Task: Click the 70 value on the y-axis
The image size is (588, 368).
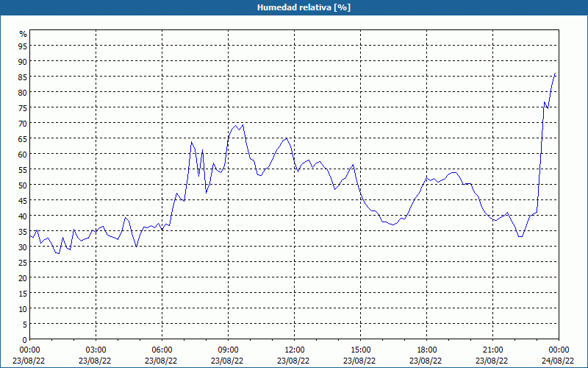Action: click(x=23, y=123)
